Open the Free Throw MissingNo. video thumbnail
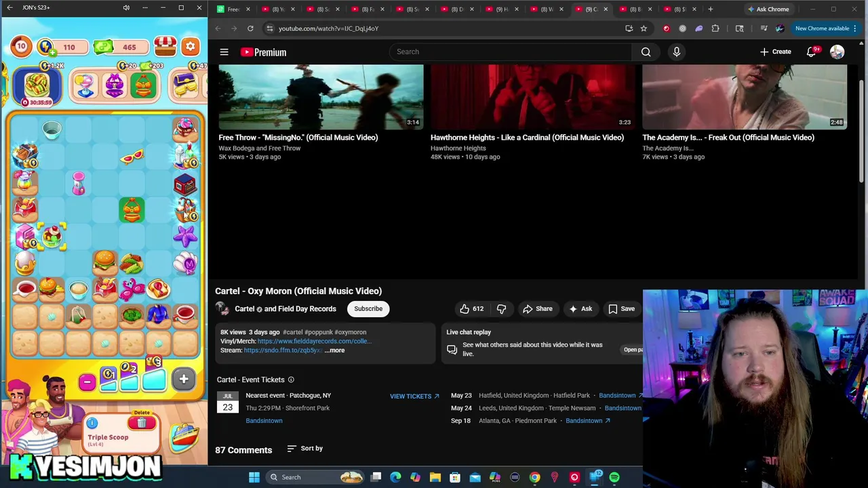Viewport: 868px width, 488px height. pos(321,97)
